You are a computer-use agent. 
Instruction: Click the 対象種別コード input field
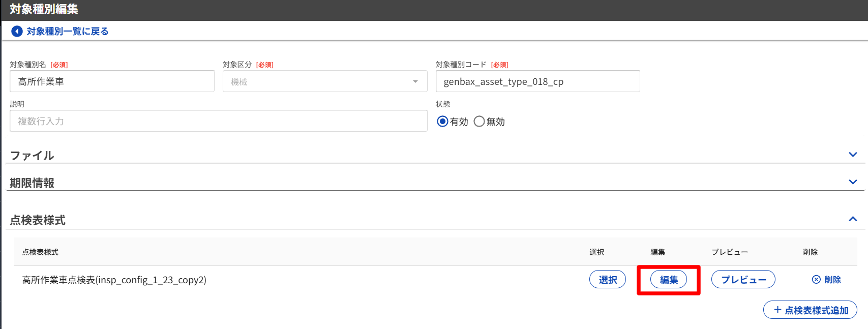click(537, 81)
